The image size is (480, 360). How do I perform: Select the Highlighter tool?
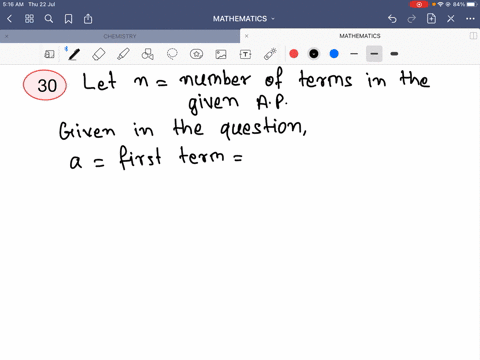123,54
